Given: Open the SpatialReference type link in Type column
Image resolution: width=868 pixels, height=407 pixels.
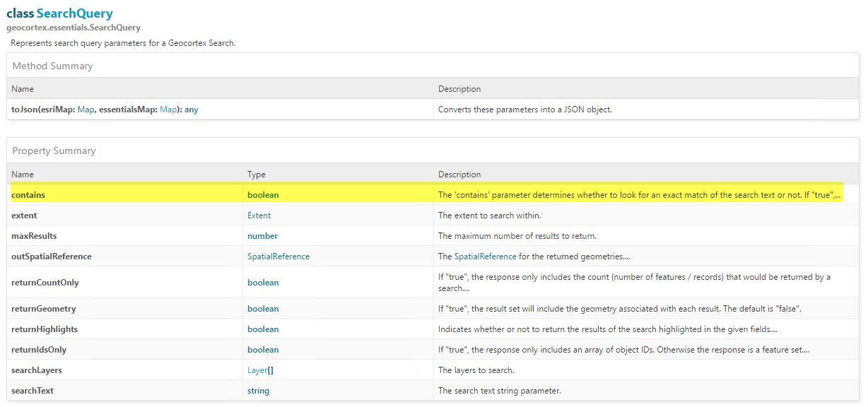Looking at the screenshot, I should pos(278,256).
